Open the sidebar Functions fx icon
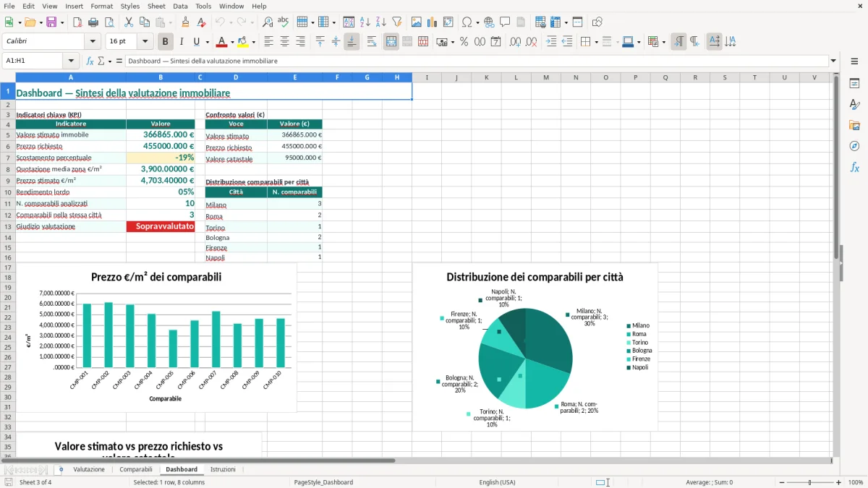868x488 pixels. coord(854,167)
